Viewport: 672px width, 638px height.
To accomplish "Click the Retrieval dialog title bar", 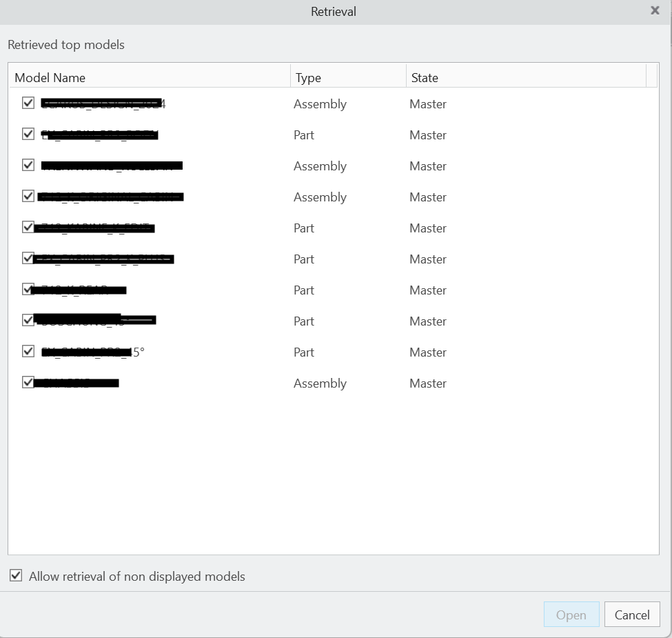I will tap(334, 11).
